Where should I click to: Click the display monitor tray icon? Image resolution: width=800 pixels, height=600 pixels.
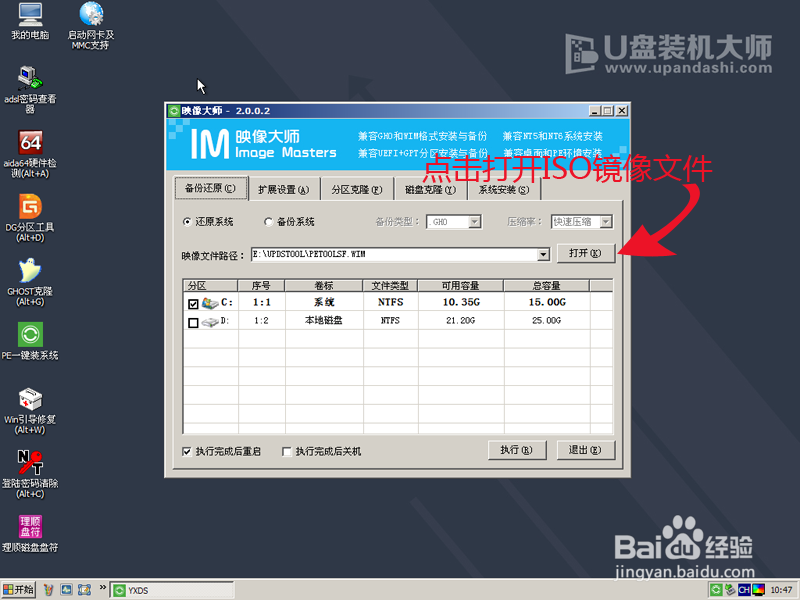(758, 590)
